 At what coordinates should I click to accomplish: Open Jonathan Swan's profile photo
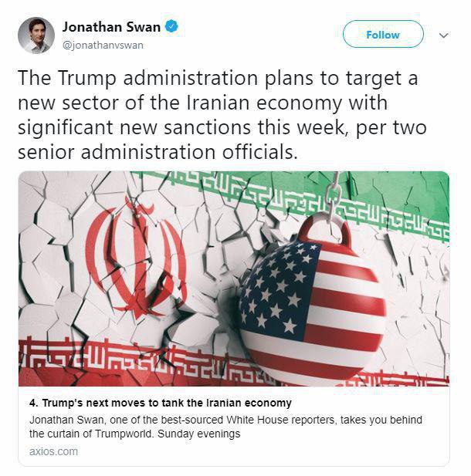click(36, 35)
